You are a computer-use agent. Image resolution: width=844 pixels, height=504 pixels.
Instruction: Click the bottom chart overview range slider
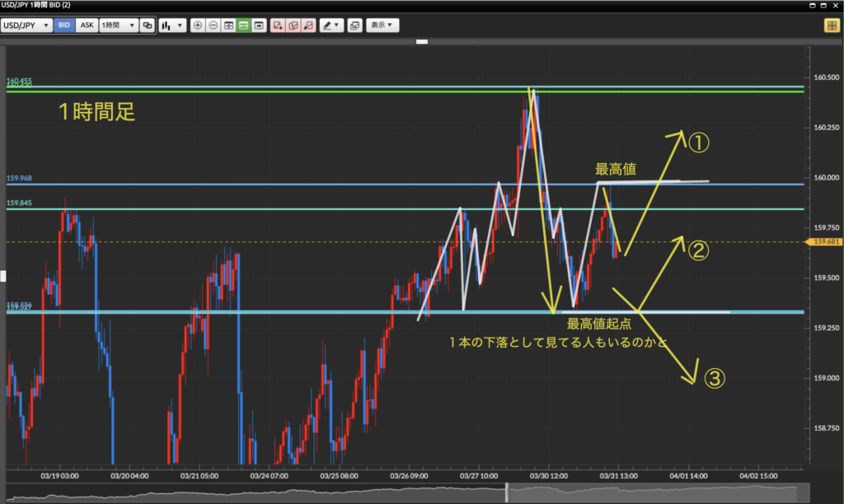pos(508,492)
